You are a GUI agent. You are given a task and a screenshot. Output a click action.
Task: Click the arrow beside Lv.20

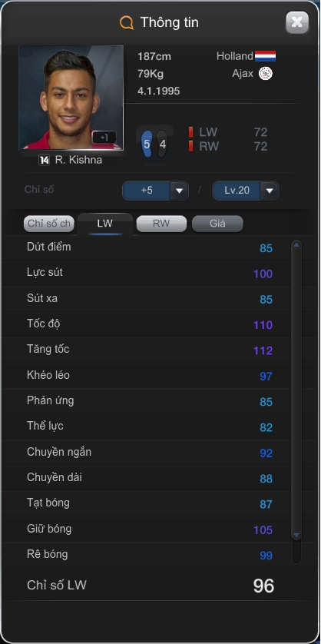click(270, 191)
